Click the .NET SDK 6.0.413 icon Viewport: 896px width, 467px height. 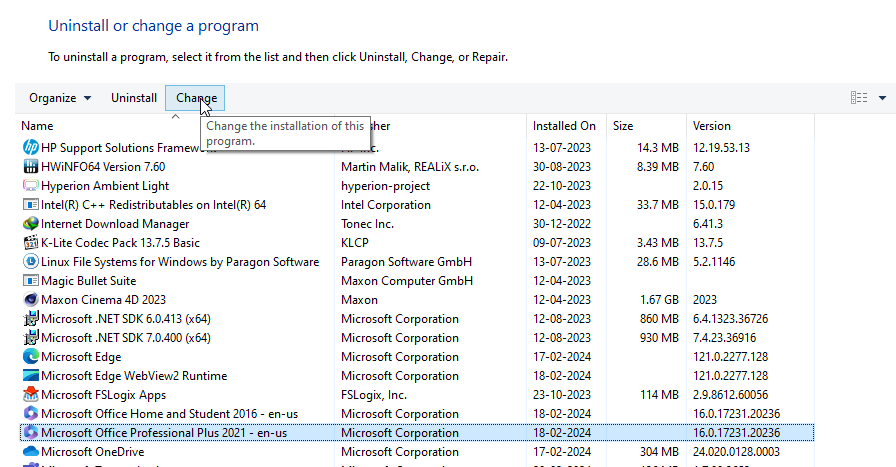pyautogui.click(x=30, y=318)
